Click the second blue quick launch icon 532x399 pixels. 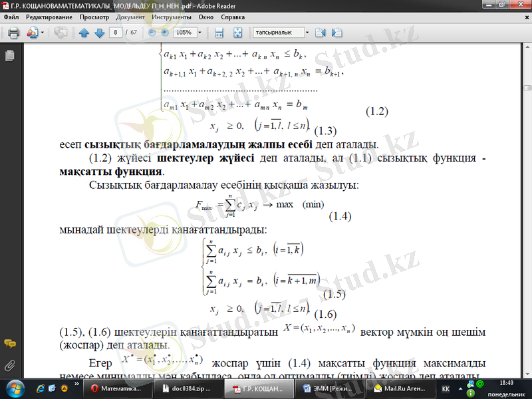point(52,389)
